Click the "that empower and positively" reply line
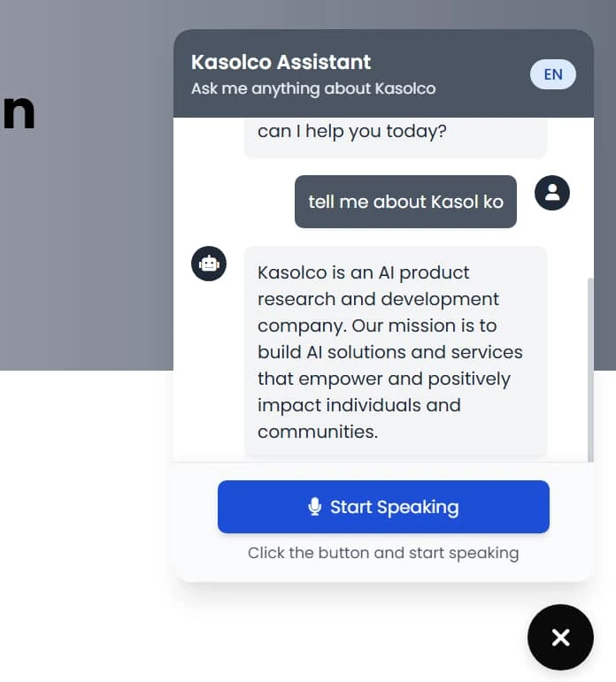 tap(383, 379)
